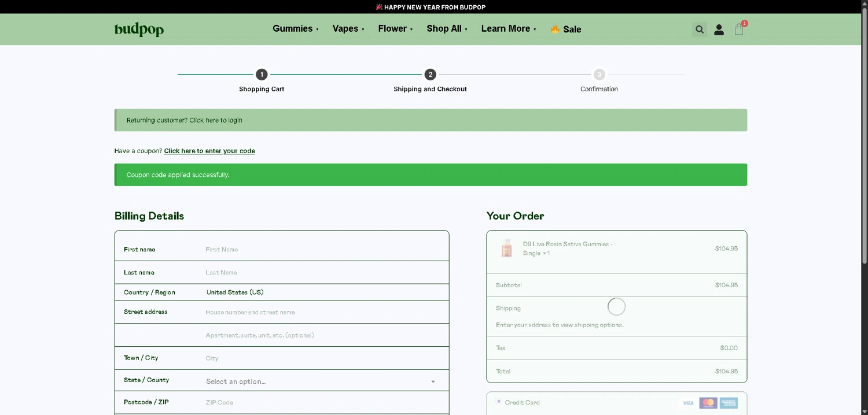Expand the Learn More menu
This screenshot has height=415, width=868.
click(x=509, y=29)
